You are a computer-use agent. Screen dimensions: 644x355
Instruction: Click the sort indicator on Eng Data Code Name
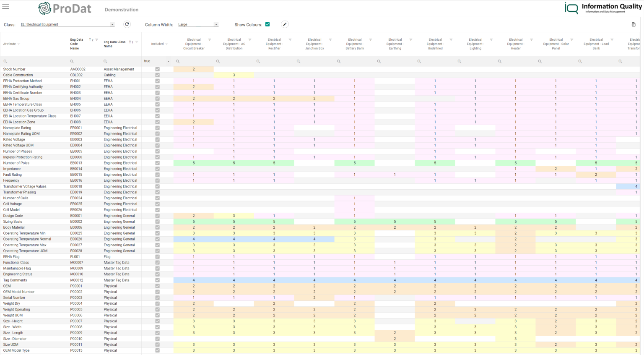(91, 39)
